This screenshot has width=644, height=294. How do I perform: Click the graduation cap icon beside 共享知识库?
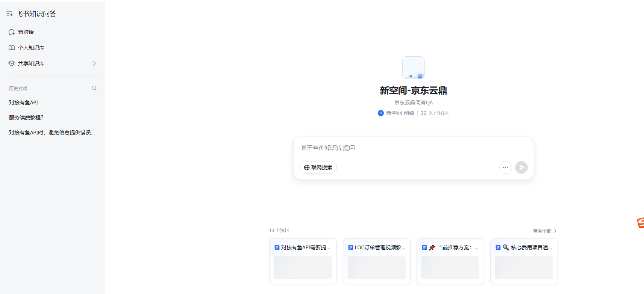coord(12,63)
